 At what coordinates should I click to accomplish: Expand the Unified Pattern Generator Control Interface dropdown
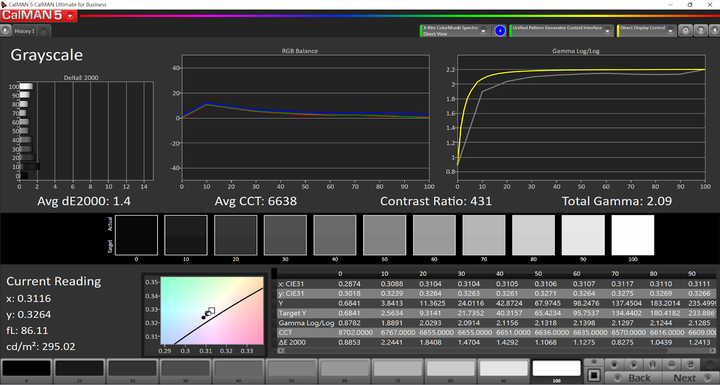point(607,31)
